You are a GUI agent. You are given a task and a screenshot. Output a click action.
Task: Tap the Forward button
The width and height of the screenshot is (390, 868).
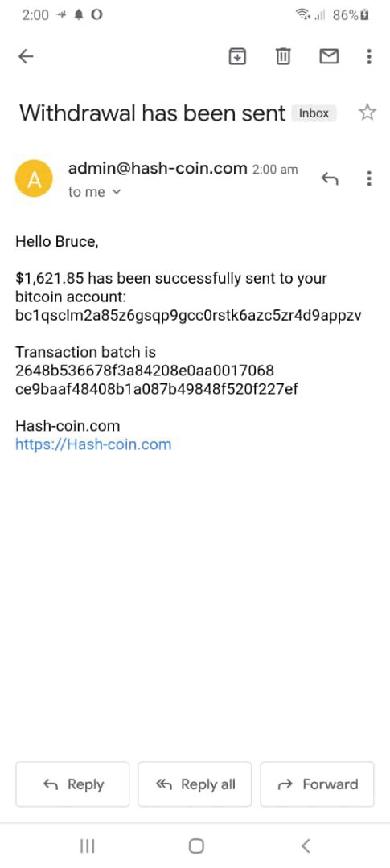click(x=318, y=784)
